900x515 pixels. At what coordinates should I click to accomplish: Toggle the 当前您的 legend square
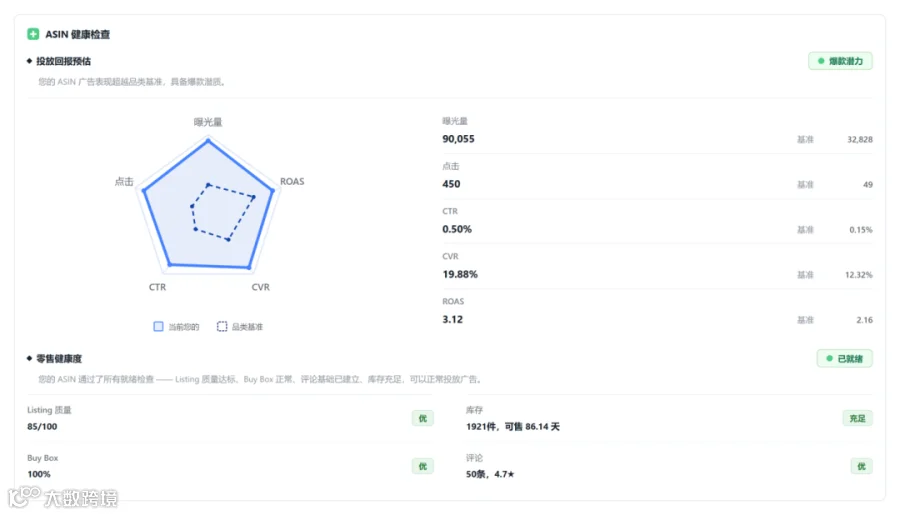click(x=158, y=327)
